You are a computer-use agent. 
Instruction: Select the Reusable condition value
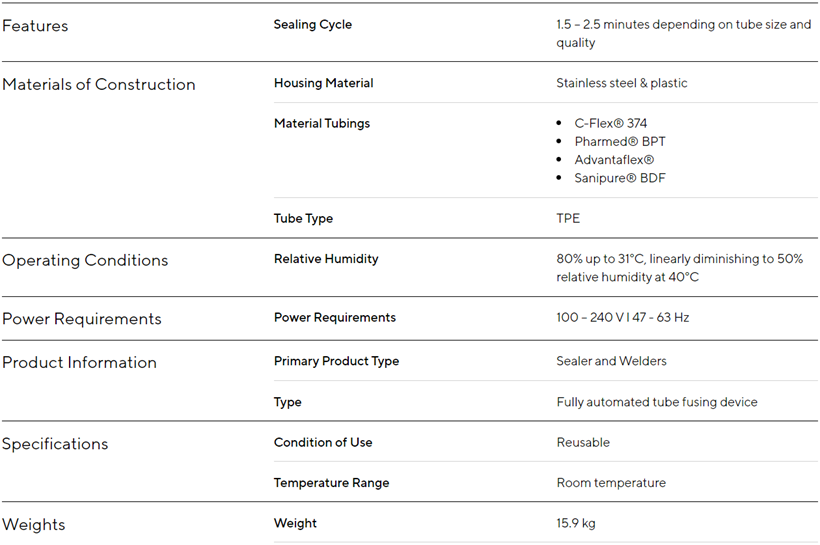pos(583,442)
